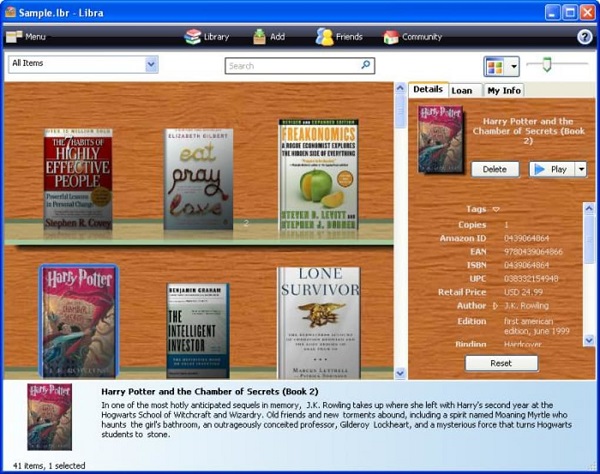Open the Friends icon in toolbar

tap(325, 37)
